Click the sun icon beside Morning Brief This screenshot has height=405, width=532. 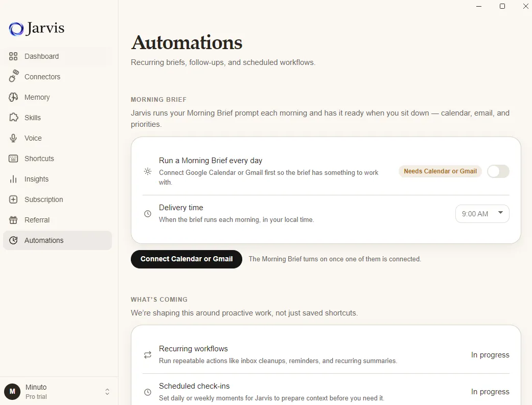coord(148,171)
